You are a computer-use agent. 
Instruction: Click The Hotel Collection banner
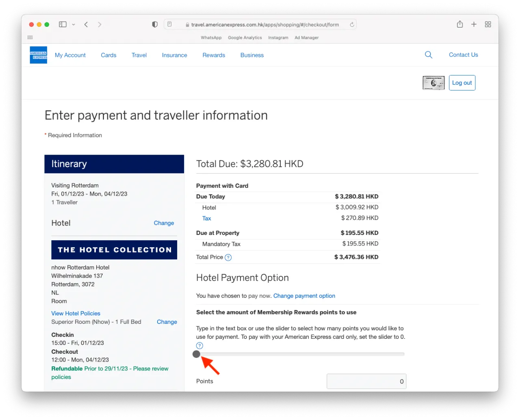point(114,250)
